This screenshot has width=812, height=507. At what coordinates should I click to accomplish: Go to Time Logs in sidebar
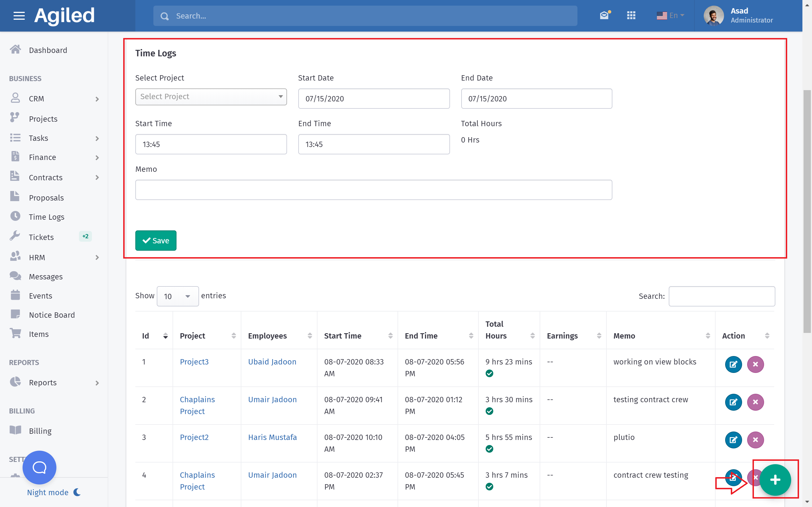click(x=46, y=217)
